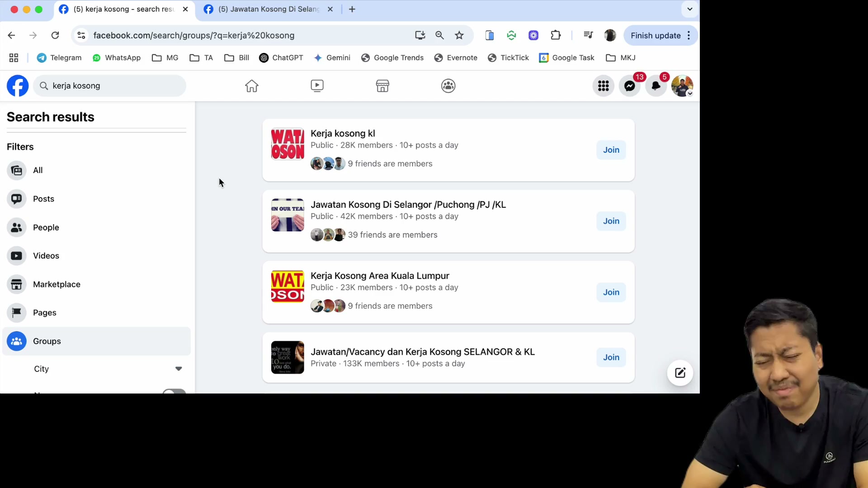Click the new message compose icon
The image size is (868, 488).
click(680, 373)
